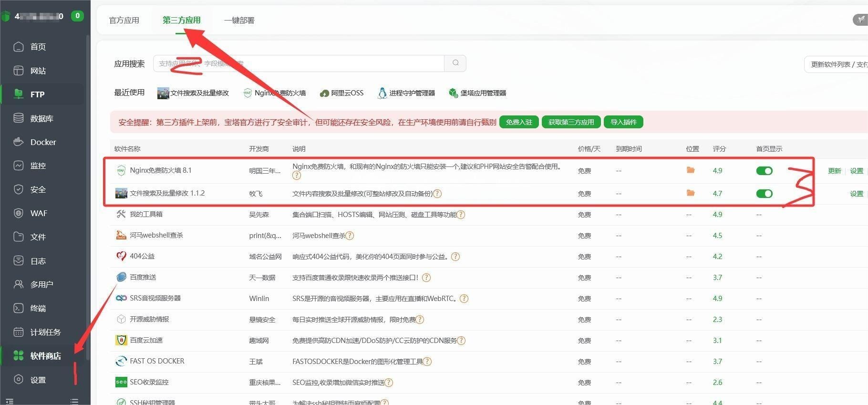Toggle homepage display for Nginx免费防火墙

tap(764, 171)
